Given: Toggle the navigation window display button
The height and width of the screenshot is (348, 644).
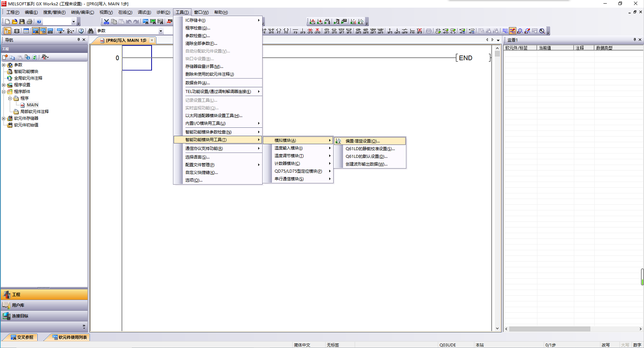Looking at the screenshot, I should (7, 31).
